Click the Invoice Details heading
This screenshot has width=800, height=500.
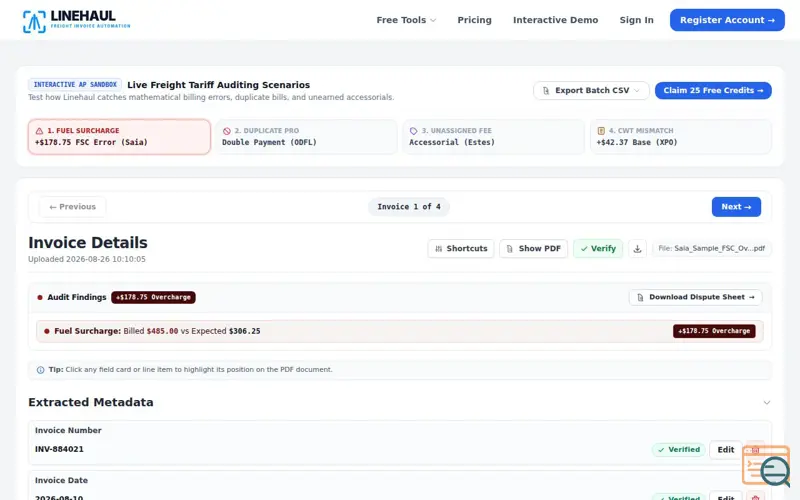click(x=88, y=242)
